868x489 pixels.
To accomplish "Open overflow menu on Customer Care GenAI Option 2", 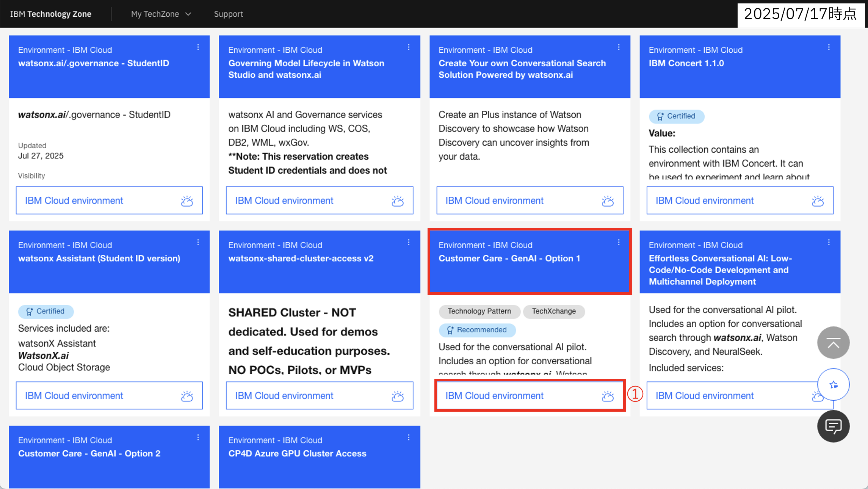I will 198,437.
